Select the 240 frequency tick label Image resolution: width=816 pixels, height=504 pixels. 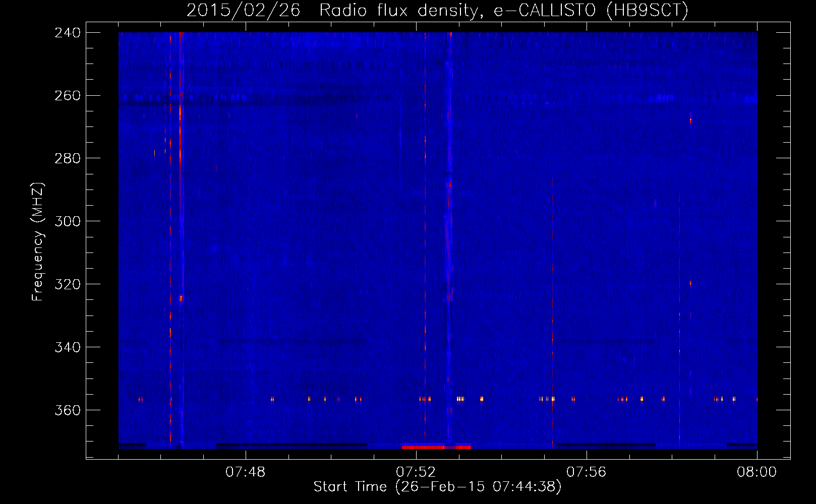click(68, 32)
